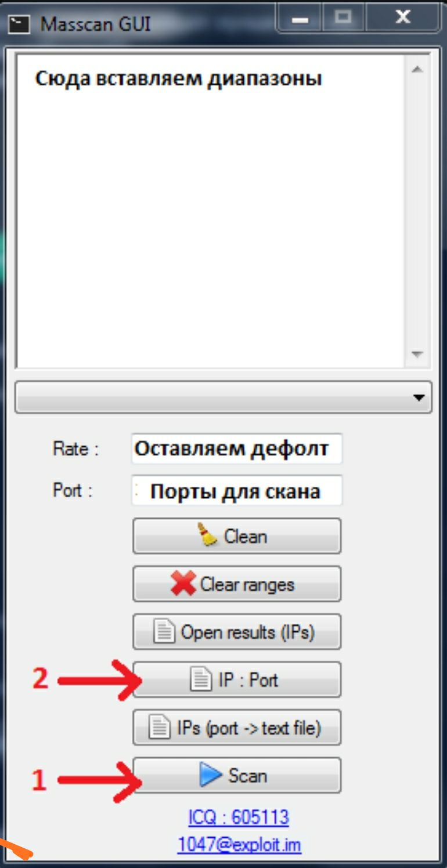Viewport: 447px width, 868px height.
Task: Click IPs (port -> text file) button
Action: pos(237,728)
